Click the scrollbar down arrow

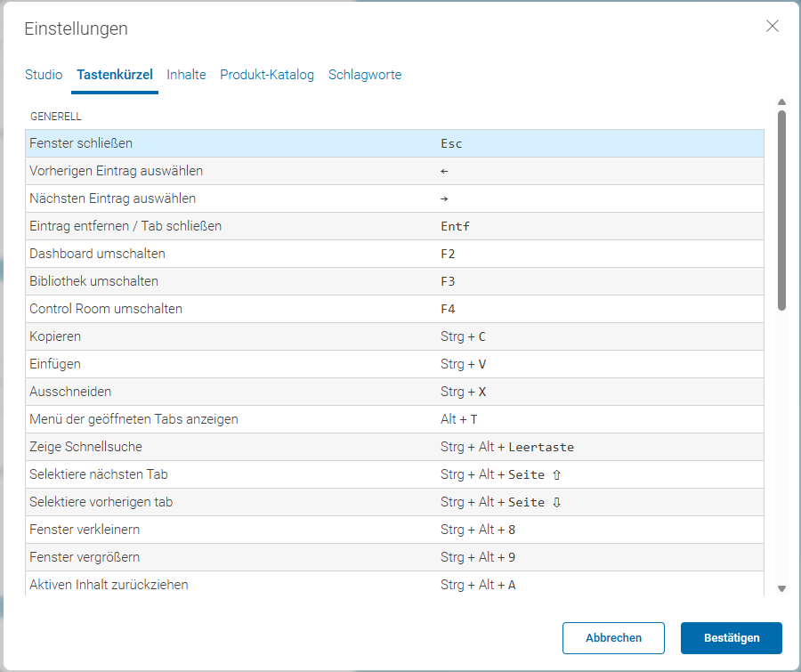click(x=781, y=588)
